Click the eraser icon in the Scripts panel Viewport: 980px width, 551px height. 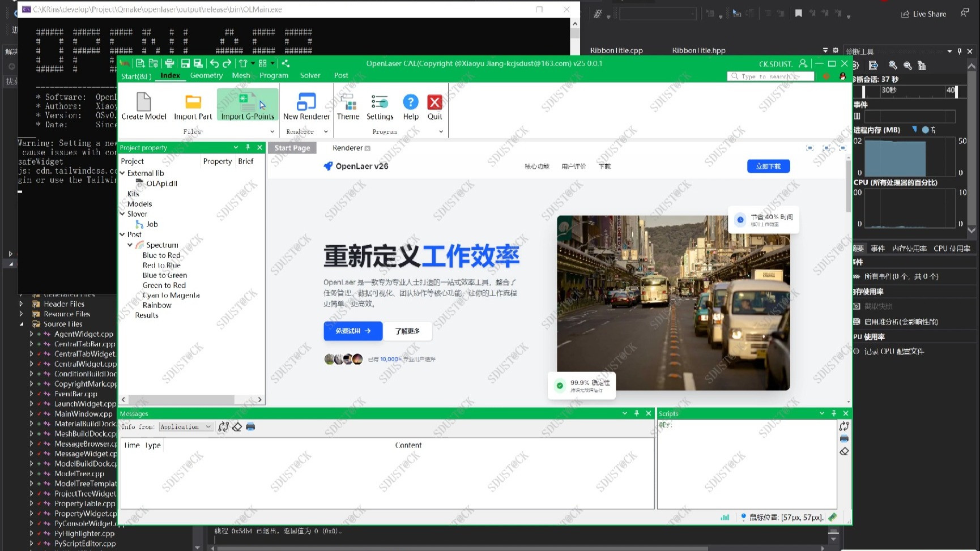coord(844,451)
